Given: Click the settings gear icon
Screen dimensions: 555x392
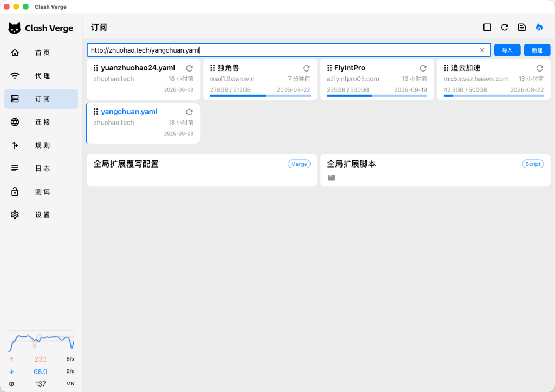Looking at the screenshot, I should [x=15, y=215].
